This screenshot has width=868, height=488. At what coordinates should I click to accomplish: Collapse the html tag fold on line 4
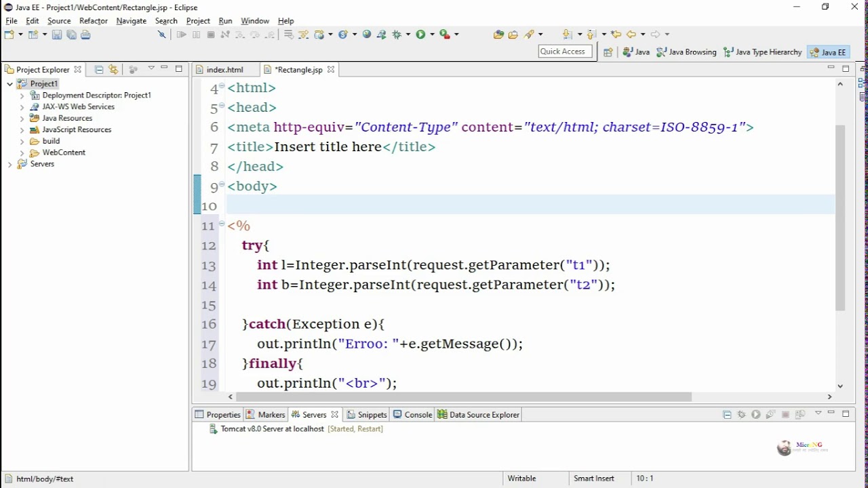[222, 85]
